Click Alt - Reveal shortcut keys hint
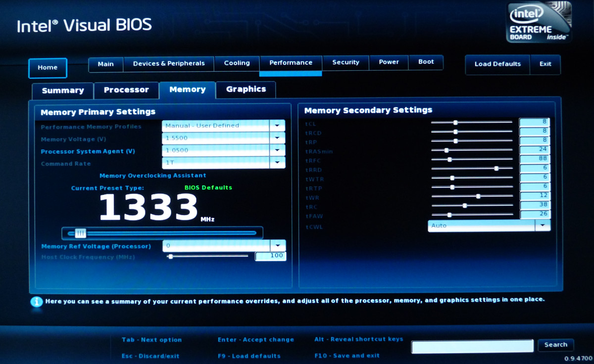Screen dimensions: 594x364 359,339
